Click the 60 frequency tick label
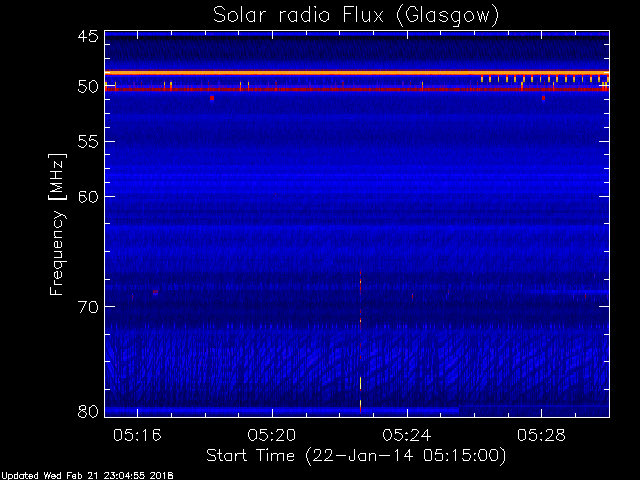Image resolution: width=640 pixels, height=480 pixels. [x=88, y=196]
